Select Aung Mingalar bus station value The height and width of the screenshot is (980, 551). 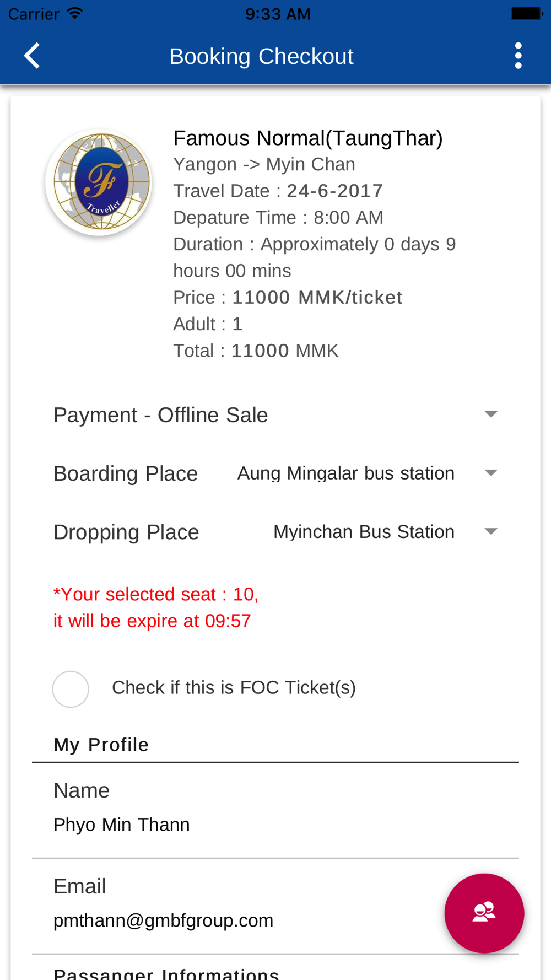coord(346,473)
